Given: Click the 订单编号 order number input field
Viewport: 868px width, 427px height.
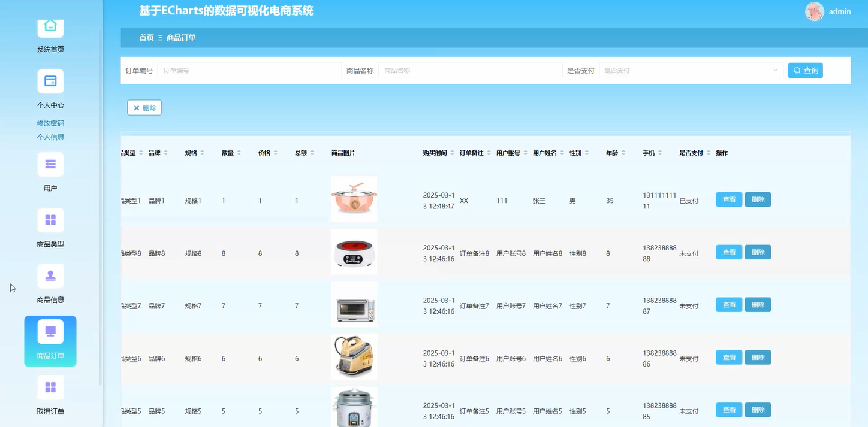Looking at the screenshot, I should (249, 70).
